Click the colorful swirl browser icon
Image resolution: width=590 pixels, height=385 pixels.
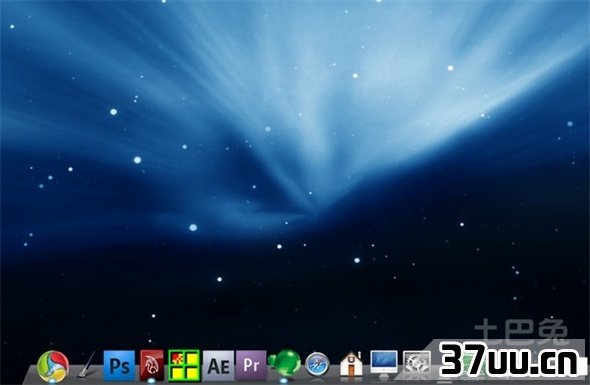(53, 366)
